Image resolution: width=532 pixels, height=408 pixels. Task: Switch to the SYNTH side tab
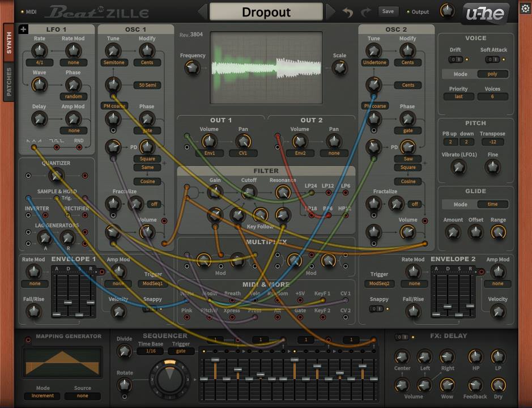(x=9, y=42)
